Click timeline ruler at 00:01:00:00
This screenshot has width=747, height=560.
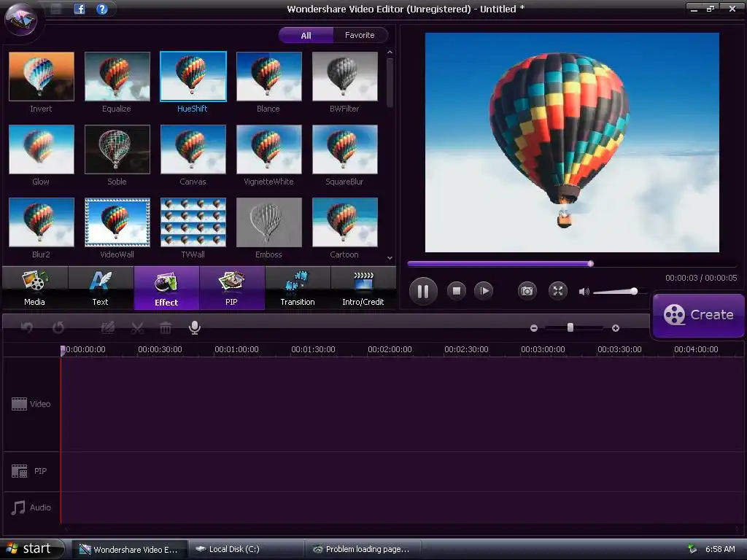[x=236, y=349]
